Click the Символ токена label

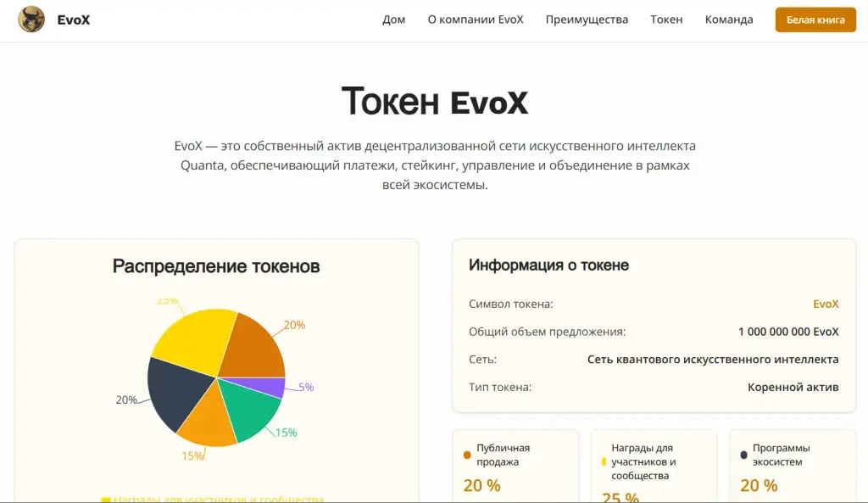(x=511, y=304)
